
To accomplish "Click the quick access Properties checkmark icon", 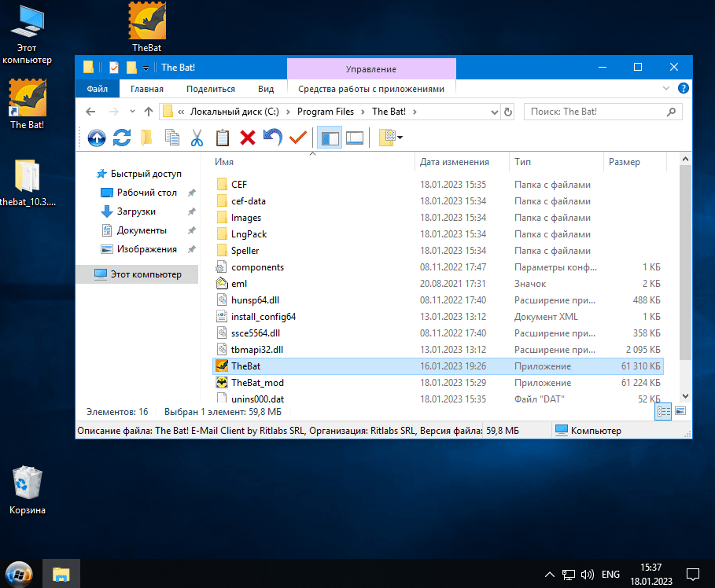I will click(x=114, y=68).
